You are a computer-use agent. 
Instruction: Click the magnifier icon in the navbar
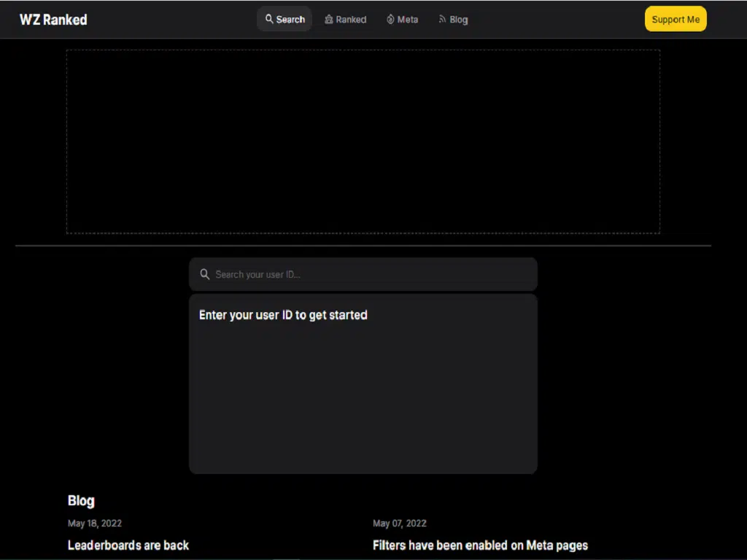269,20
